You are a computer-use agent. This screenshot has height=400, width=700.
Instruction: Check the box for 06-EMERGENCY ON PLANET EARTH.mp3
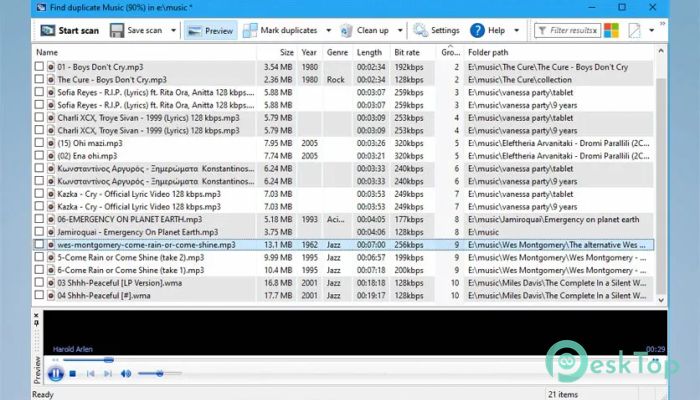coord(39,219)
